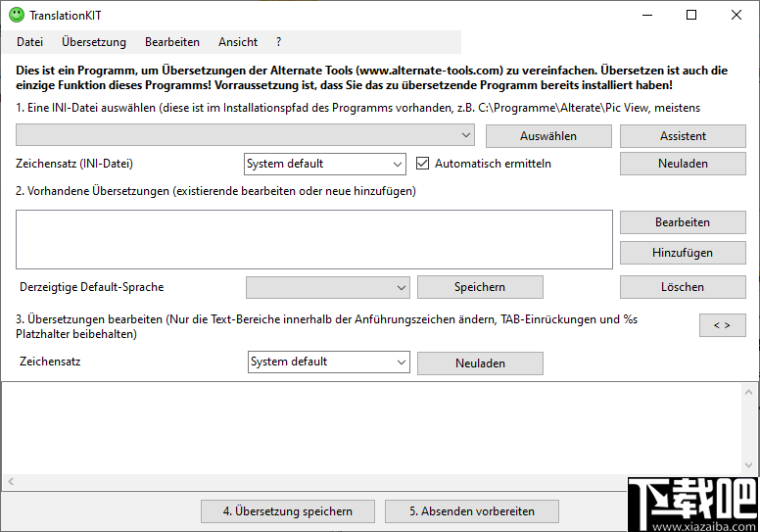Click 4. Übersetzung speichern button
760x532 pixels.
(x=287, y=511)
